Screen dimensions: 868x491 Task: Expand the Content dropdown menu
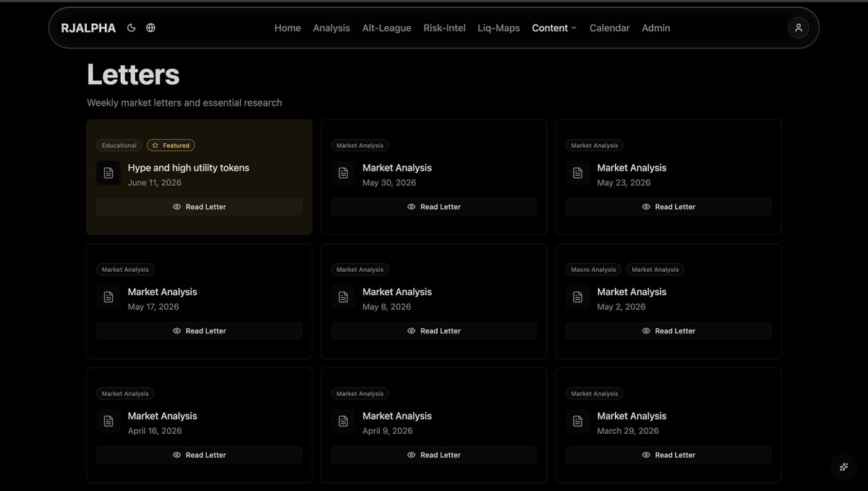point(554,28)
